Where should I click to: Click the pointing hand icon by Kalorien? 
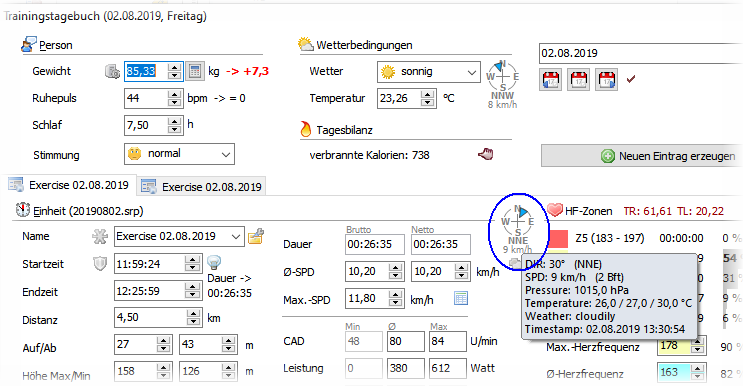[x=486, y=154]
